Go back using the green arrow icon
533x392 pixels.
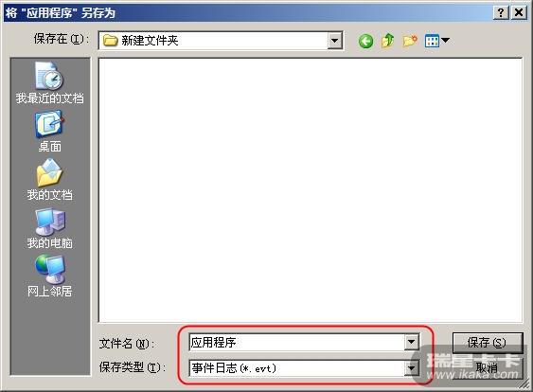[365, 41]
